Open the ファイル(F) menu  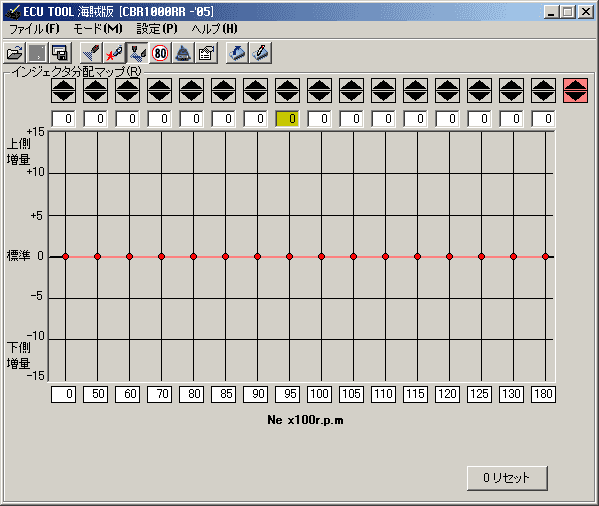click(34, 29)
